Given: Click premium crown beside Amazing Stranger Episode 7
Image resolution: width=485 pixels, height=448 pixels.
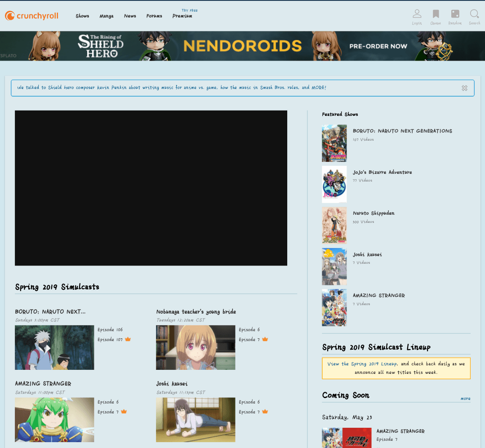Looking at the screenshot, I should point(124,412).
